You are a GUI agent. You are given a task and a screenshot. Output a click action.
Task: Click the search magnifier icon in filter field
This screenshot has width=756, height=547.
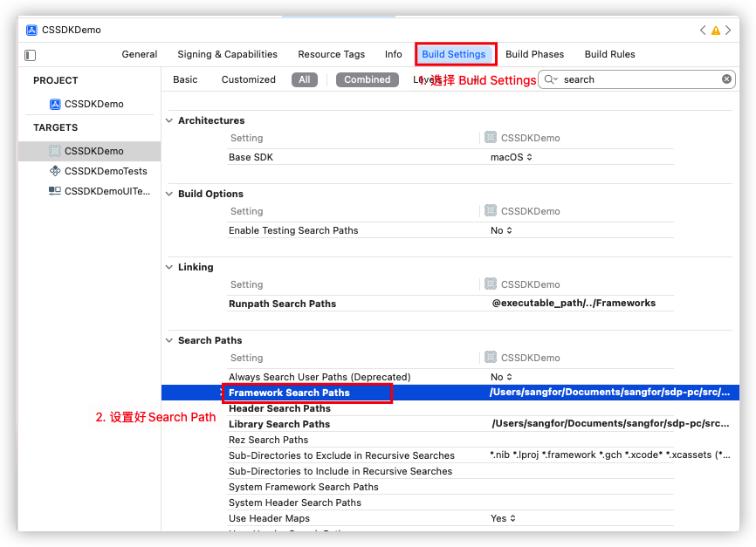(550, 79)
